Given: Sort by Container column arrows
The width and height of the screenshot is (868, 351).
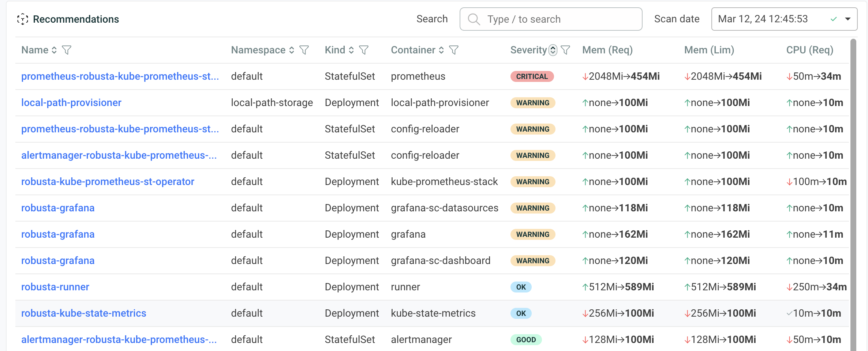Looking at the screenshot, I should pyautogui.click(x=441, y=50).
